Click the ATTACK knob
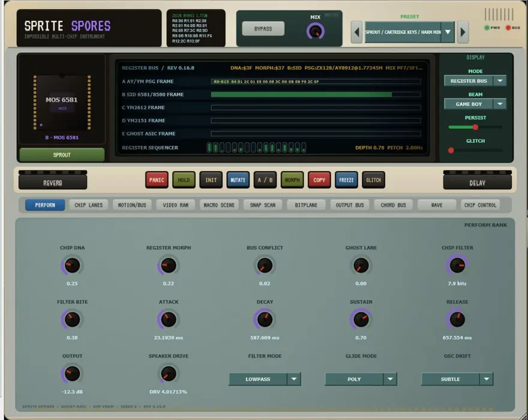 pos(169,320)
